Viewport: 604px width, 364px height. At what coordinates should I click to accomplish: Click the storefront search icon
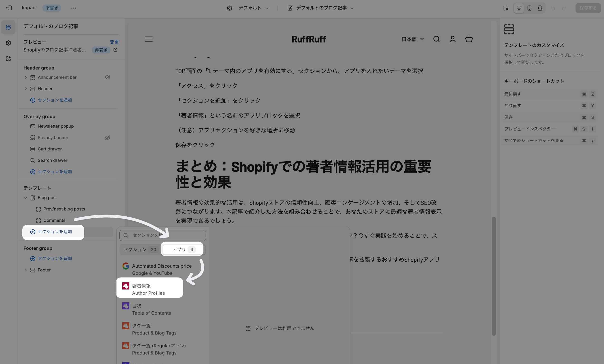(436, 39)
